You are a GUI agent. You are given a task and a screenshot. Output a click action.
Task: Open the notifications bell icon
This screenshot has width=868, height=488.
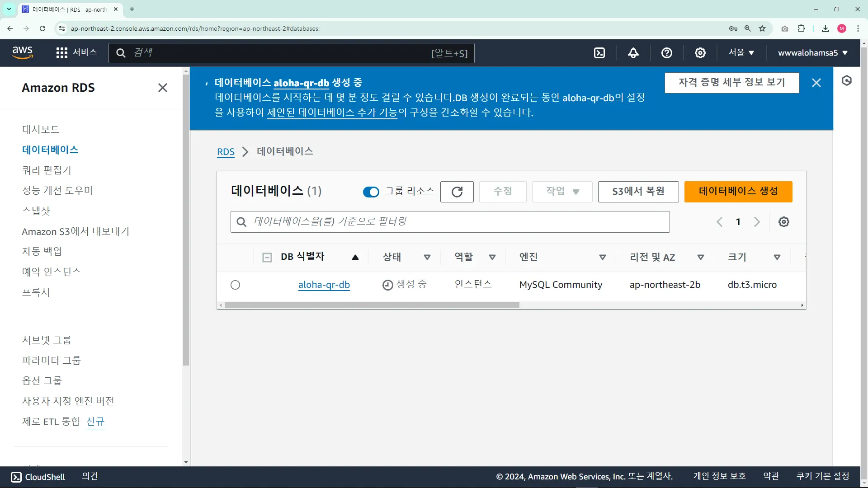[x=633, y=53]
